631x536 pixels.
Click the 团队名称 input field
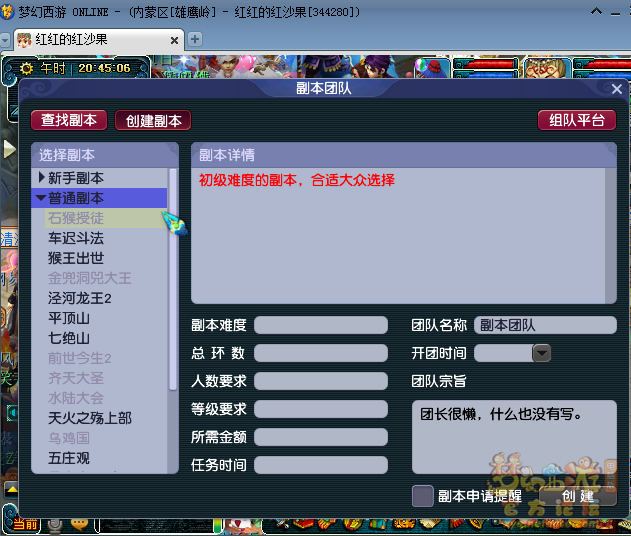coord(545,325)
